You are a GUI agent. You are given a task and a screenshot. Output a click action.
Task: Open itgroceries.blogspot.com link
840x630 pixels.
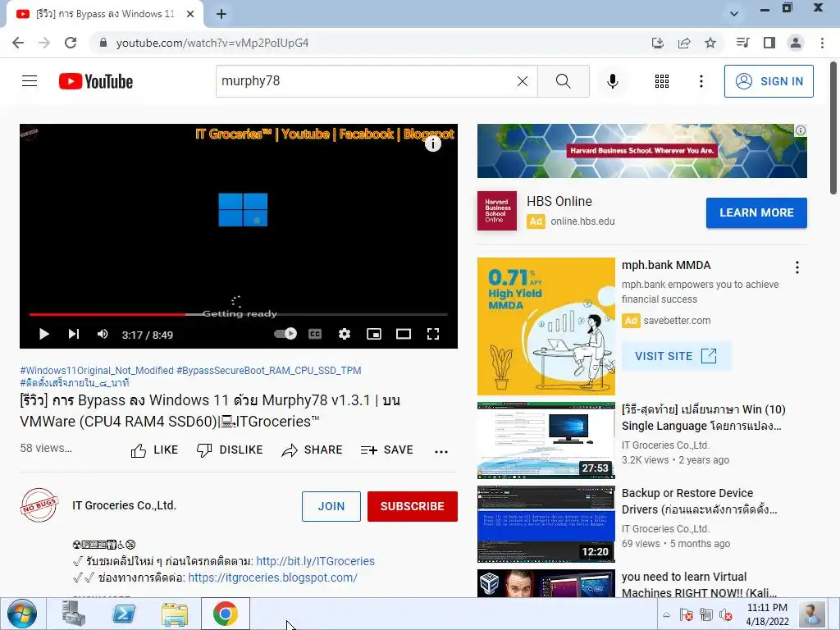point(272,577)
